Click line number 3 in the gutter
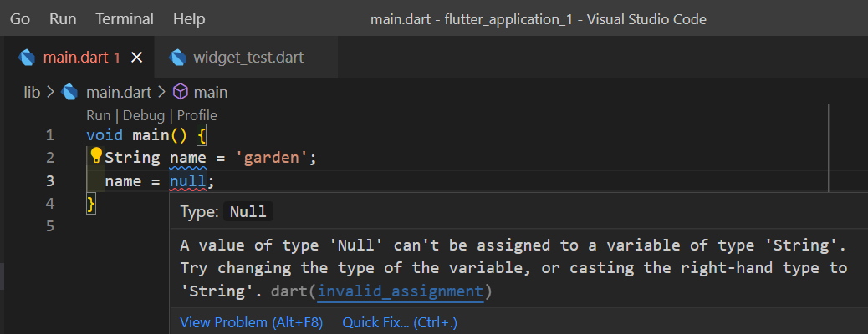The width and height of the screenshot is (868, 334). coord(50,181)
